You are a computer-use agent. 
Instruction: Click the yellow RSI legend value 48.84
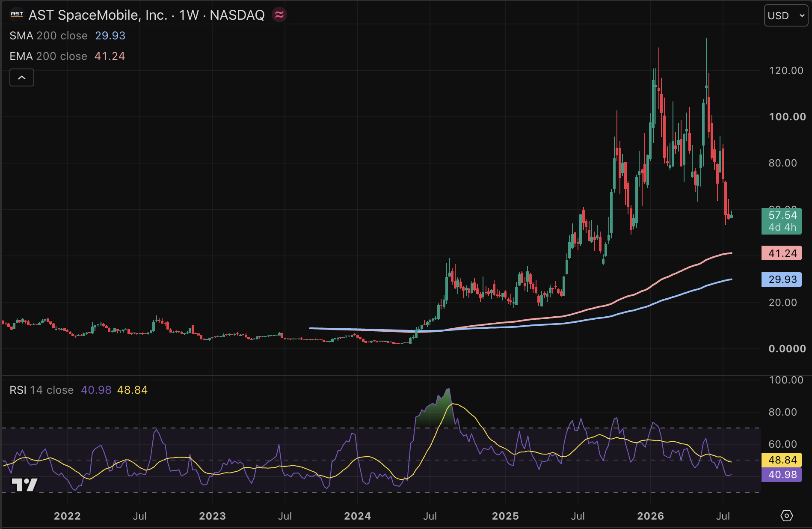[x=133, y=390]
